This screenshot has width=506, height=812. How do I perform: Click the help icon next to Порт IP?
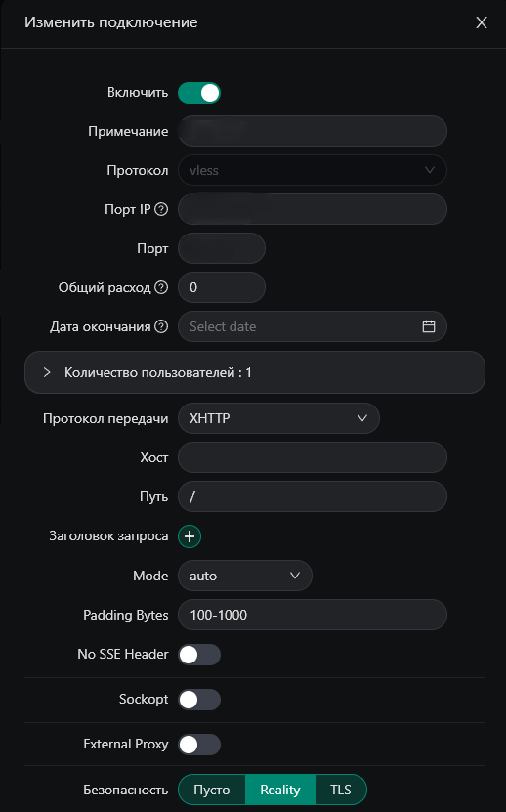pyautogui.click(x=161, y=209)
